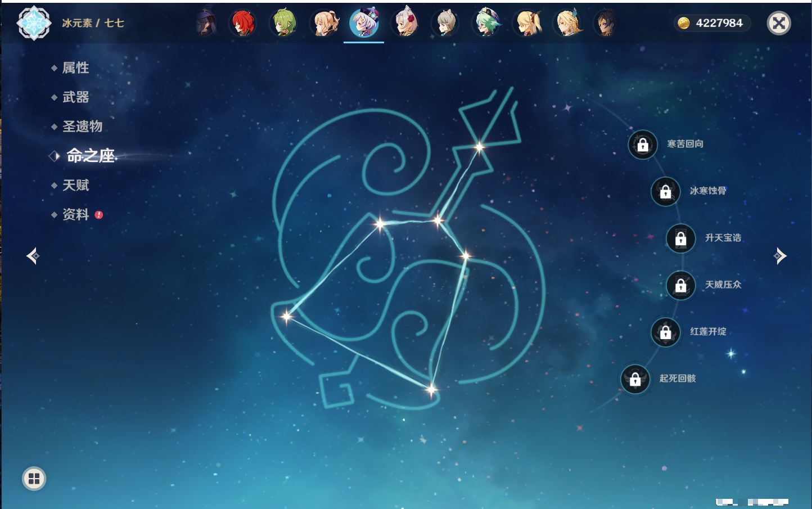Switch to the 武器 weapon tab
This screenshot has width=812, height=509.
(x=75, y=97)
